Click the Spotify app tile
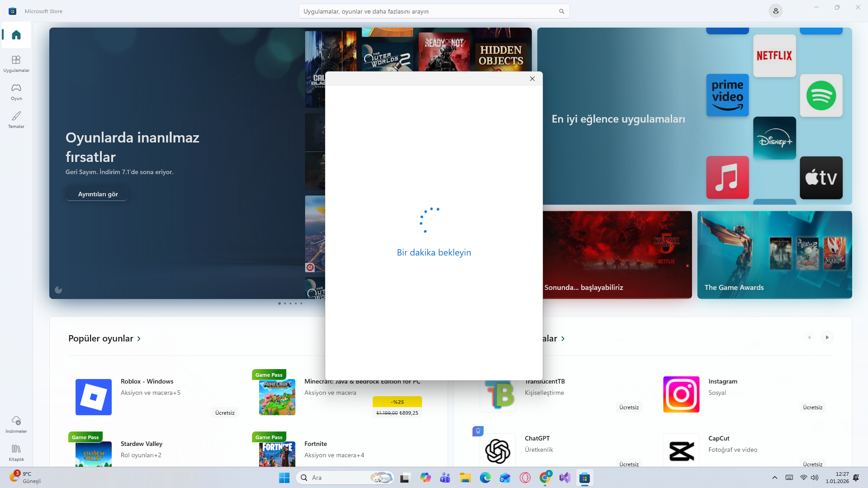Image resolution: width=868 pixels, height=488 pixels. click(821, 95)
